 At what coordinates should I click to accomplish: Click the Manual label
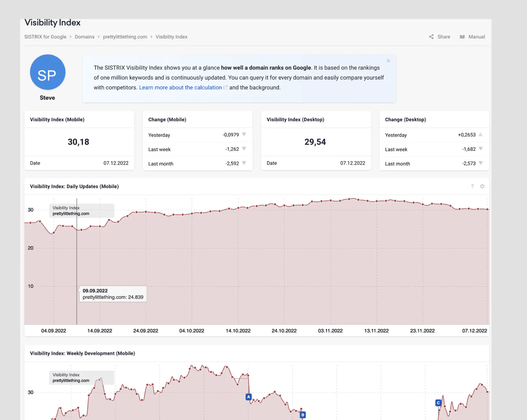pyautogui.click(x=477, y=37)
